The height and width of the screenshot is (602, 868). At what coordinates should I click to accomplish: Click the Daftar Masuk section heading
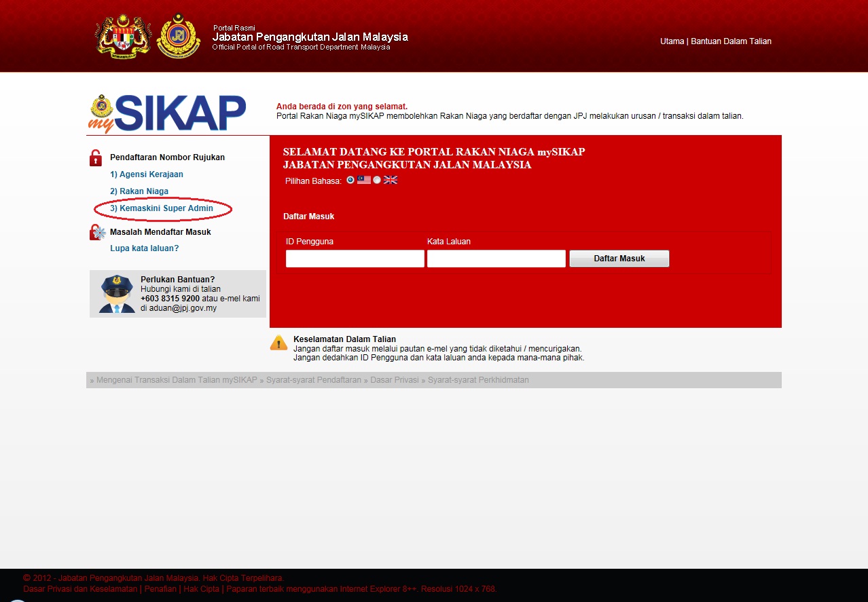pos(309,217)
